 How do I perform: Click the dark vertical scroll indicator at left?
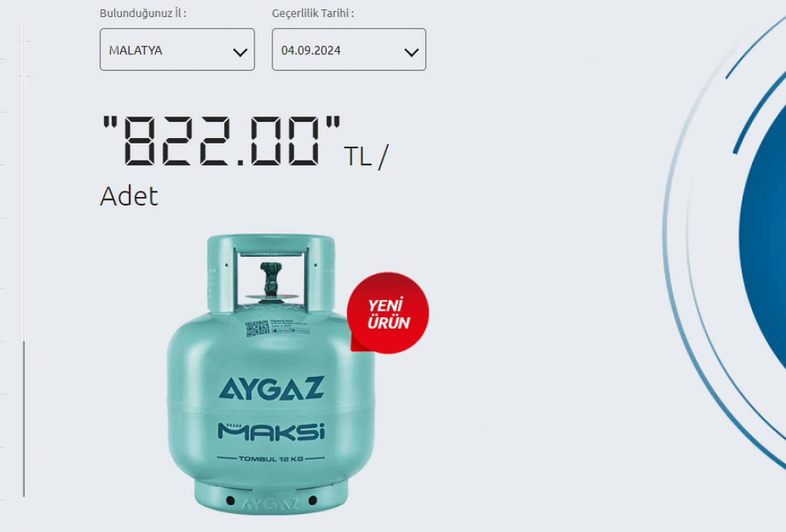(x=24, y=419)
